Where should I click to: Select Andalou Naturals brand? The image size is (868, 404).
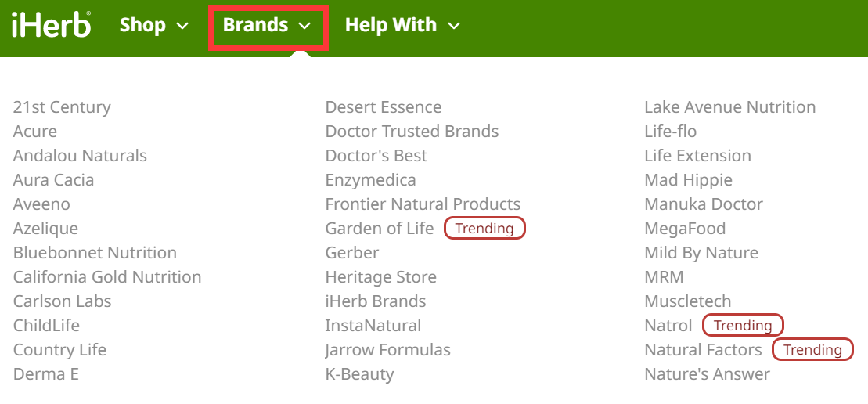point(80,156)
